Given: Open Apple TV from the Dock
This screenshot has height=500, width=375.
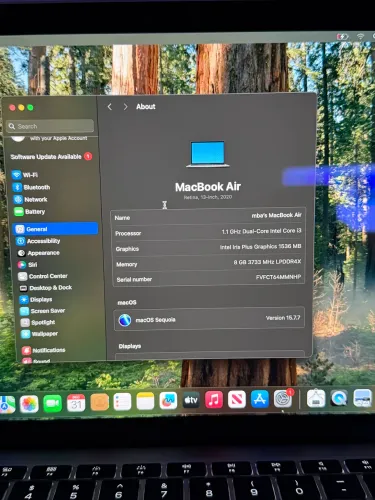Looking at the screenshot, I should [x=191, y=400].
